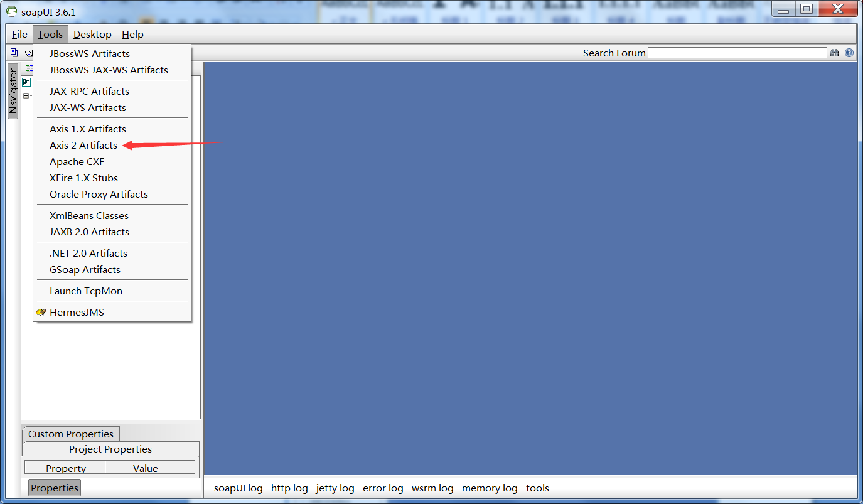
Task: Click the Projects root icon in navigator tree
Action: pyautogui.click(x=26, y=82)
